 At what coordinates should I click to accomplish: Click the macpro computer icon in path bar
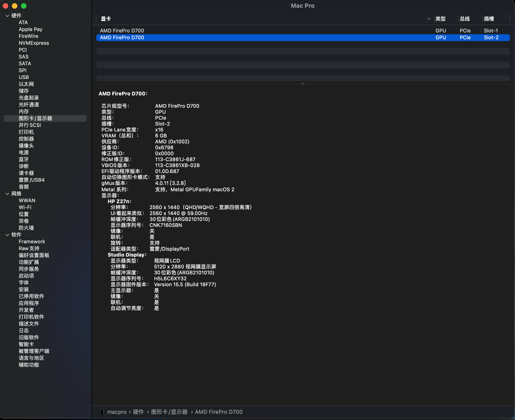[x=102, y=412]
